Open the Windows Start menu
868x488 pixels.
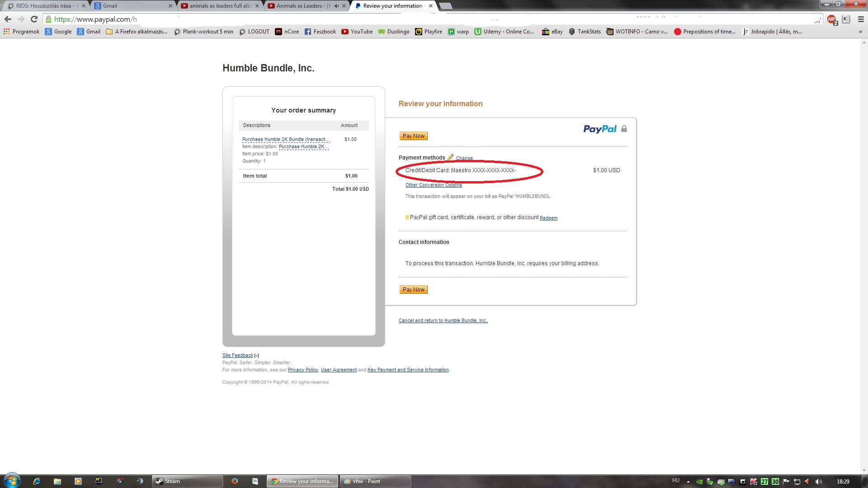(12, 480)
